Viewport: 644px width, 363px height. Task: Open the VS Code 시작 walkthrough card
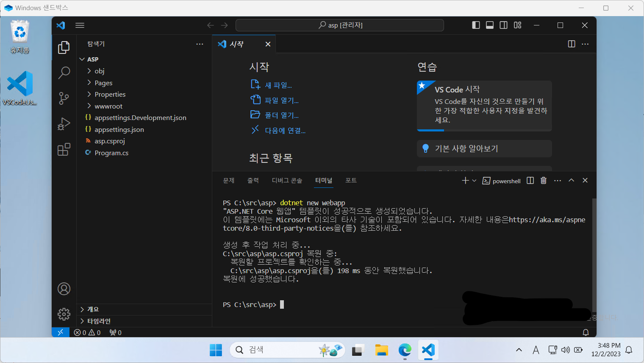tap(484, 106)
